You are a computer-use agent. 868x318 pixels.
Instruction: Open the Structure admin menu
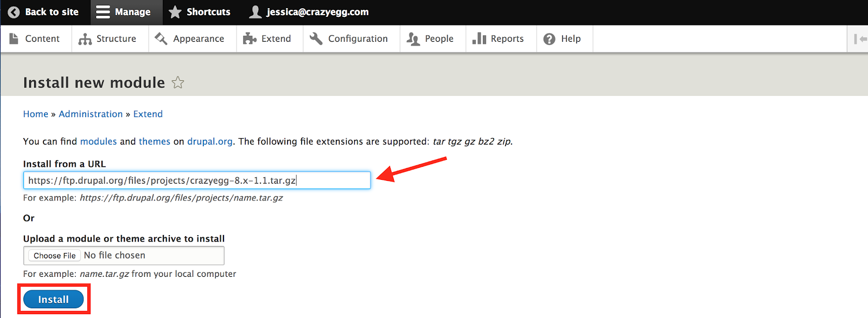point(110,38)
